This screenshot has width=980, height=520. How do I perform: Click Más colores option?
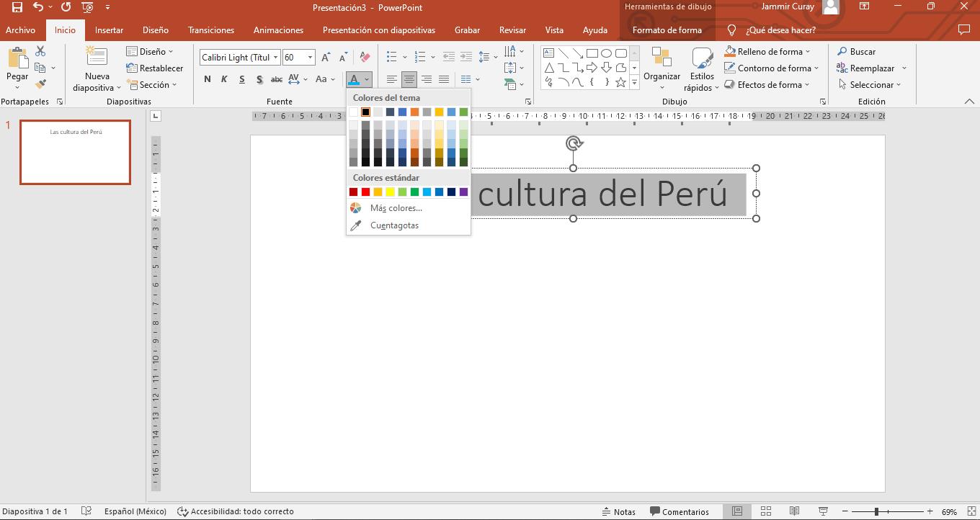396,208
